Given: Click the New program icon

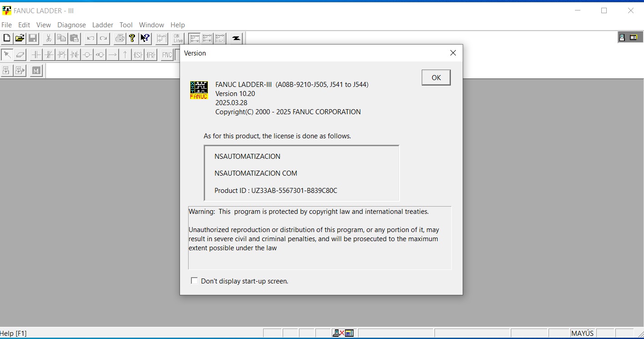Looking at the screenshot, I should coord(6,38).
